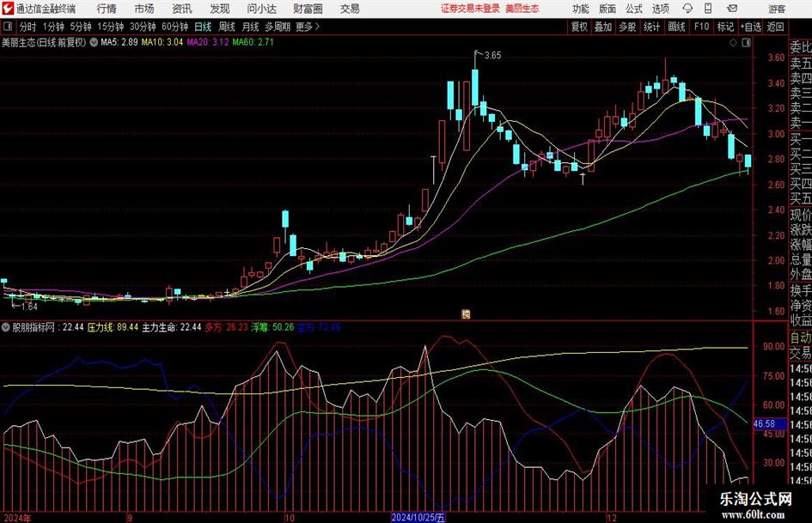This screenshot has width=812, height=523.
Task: Switch to 5分钟 period
Action: coord(81,27)
